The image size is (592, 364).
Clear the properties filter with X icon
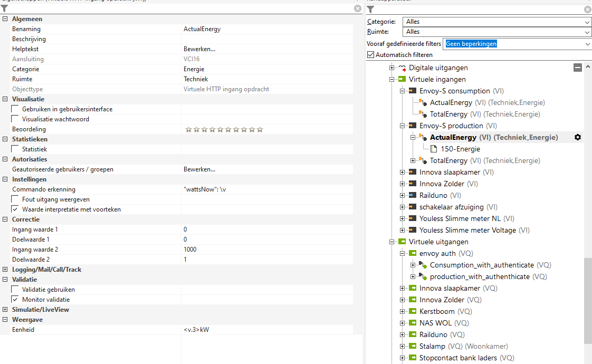coord(358,8)
